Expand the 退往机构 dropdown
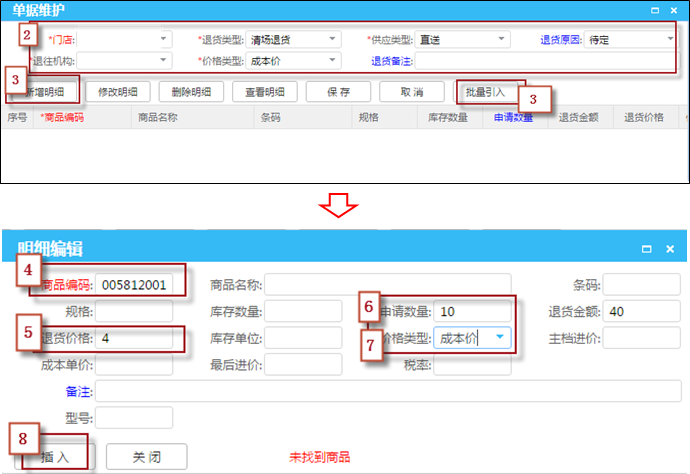690x474 pixels. pos(163,60)
